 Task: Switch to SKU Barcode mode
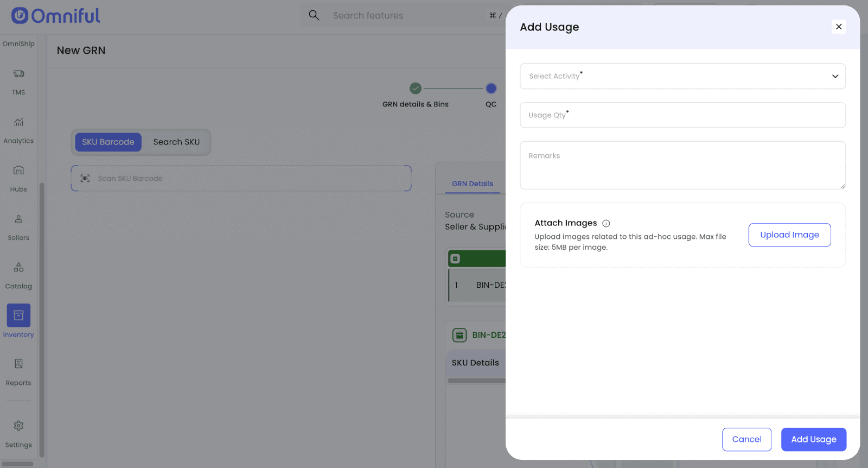click(108, 142)
